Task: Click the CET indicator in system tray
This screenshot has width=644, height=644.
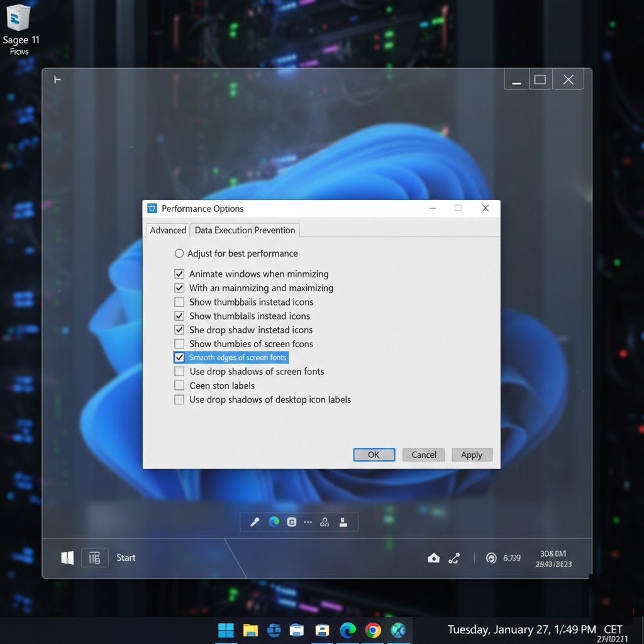Action: tap(613, 630)
